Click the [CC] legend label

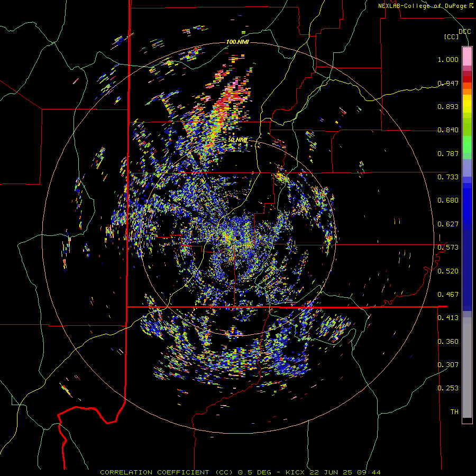pyautogui.click(x=452, y=36)
